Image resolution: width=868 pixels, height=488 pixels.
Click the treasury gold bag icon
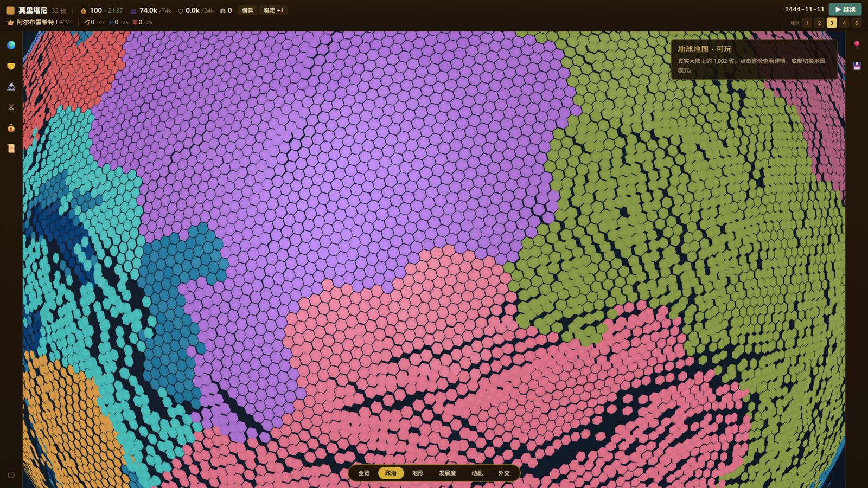(83, 10)
